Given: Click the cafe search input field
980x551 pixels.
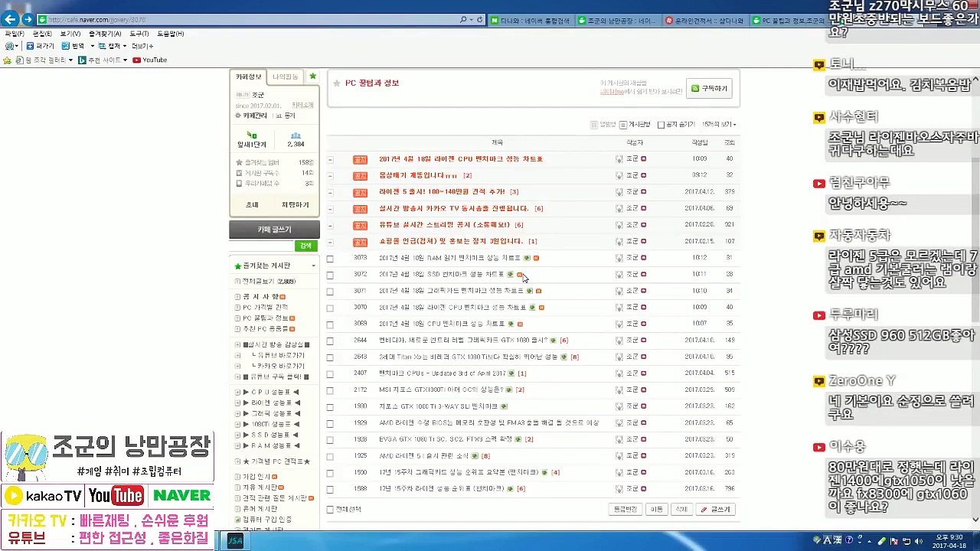Looking at the screenshot, I should (x=261, y=246).
